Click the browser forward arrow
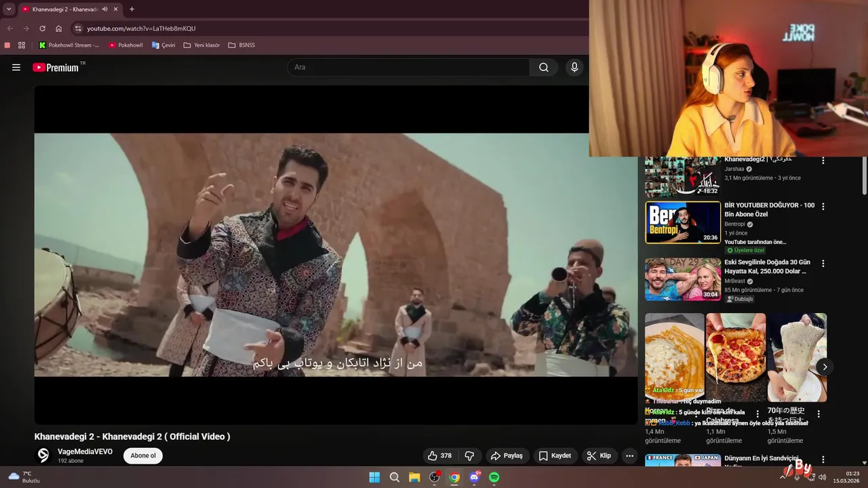Image resolution: width=868 pixels, height=488 pixels. [26, 28]
